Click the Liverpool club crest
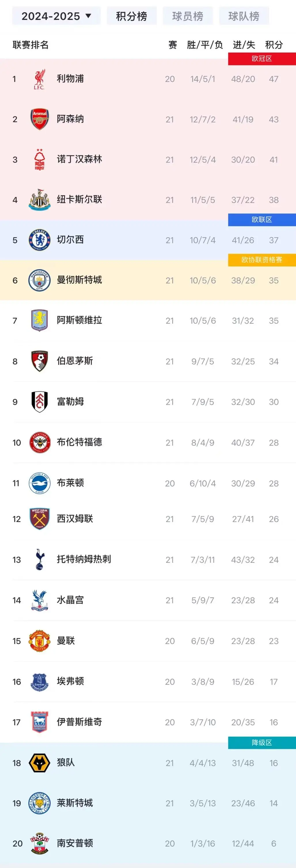This screenshot has height=868, width=296. [x=39, y=79]
